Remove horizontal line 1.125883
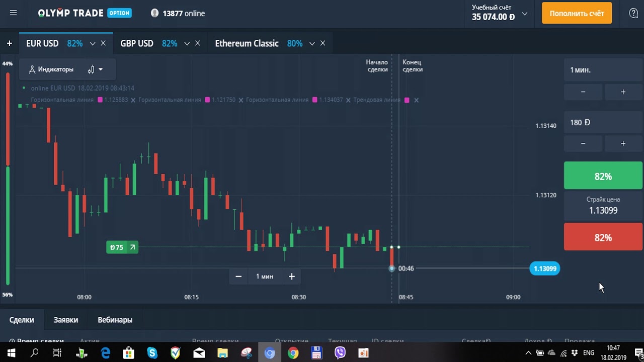 pos(133,100)
